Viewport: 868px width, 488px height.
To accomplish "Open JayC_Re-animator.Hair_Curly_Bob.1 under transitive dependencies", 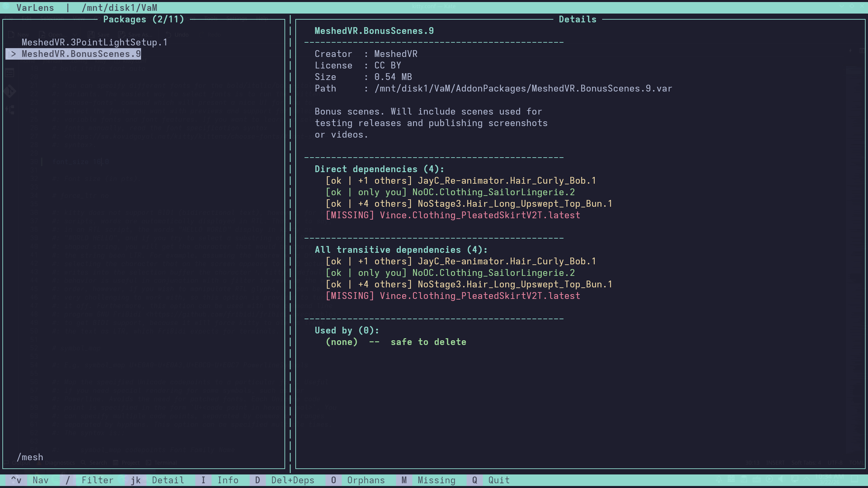I will pos(507,261).
